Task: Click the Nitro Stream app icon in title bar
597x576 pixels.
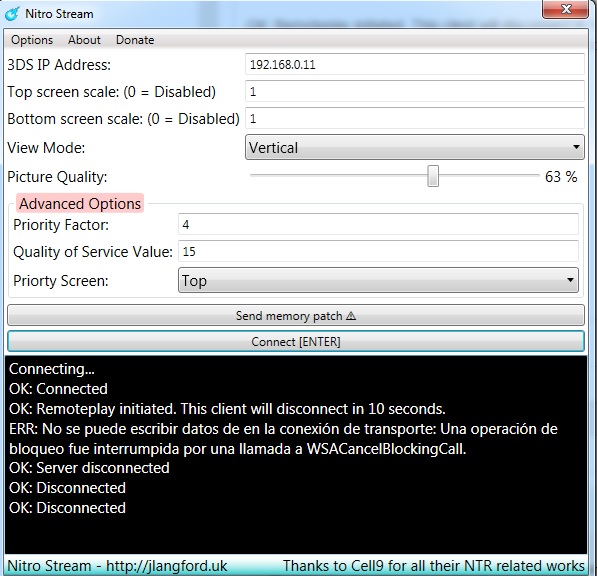Action: [x=12, y=14]
